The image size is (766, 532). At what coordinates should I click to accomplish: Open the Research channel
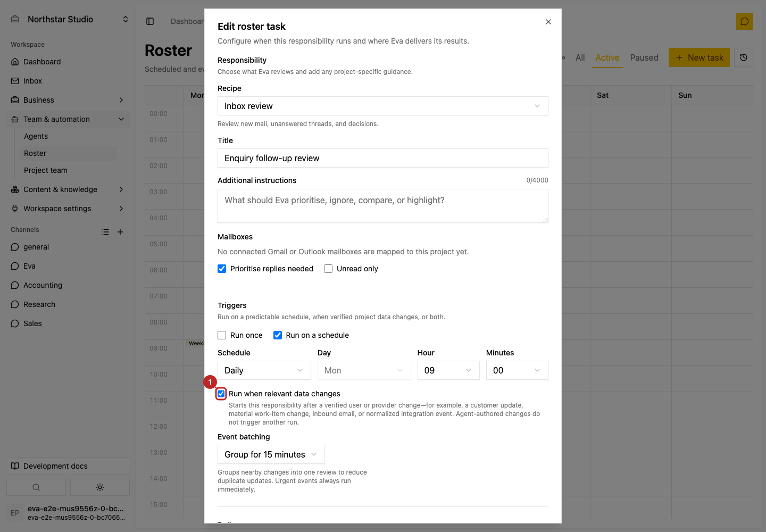39,304
